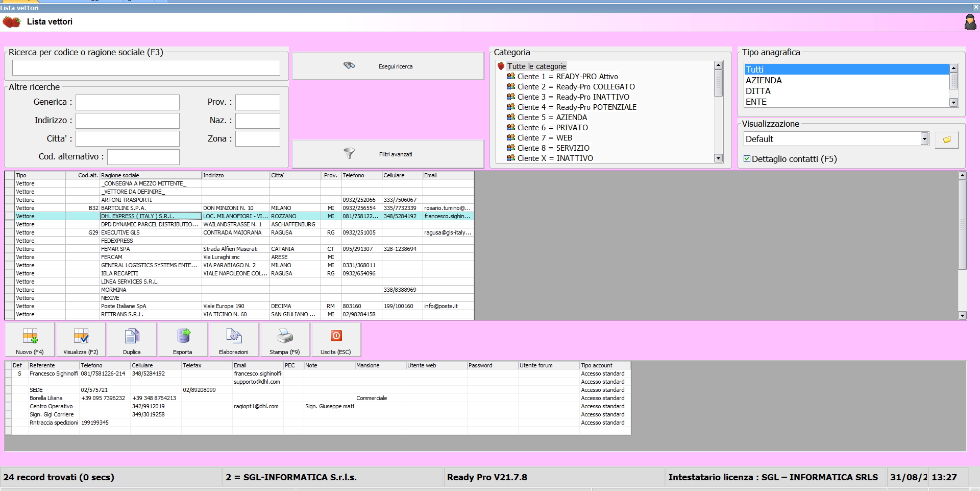Click down arrow of Categoria list scrollbar

[x=719, y=158]
